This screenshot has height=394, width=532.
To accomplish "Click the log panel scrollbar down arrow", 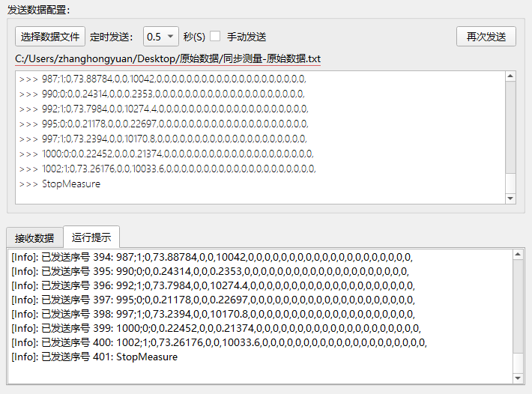I will click(x=518, y=378).
